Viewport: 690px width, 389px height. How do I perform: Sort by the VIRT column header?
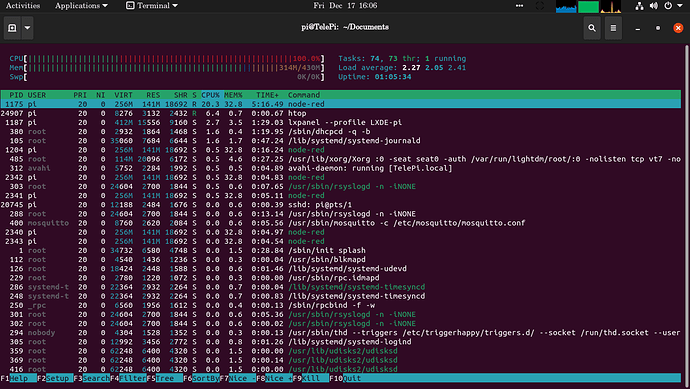(123, 95)
